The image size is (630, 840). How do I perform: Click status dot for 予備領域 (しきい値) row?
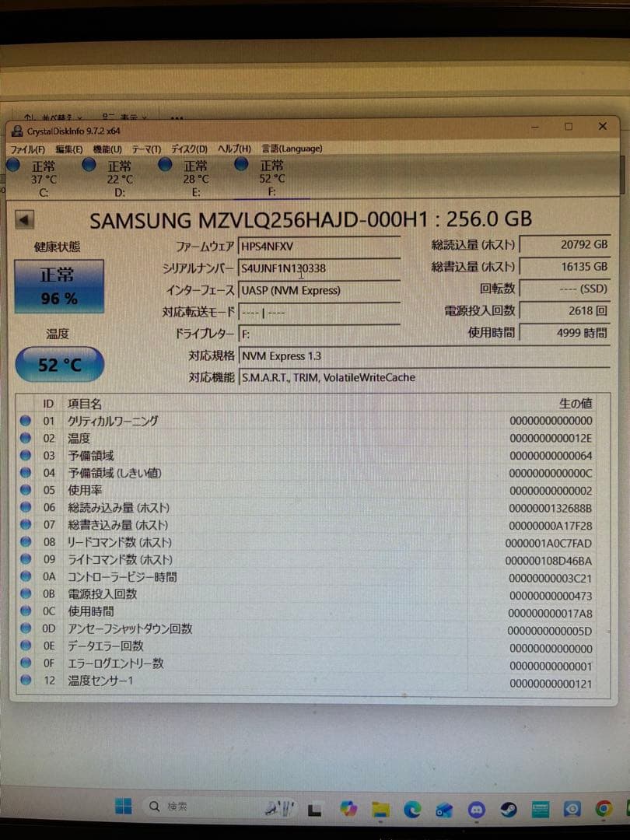[25, 473]
